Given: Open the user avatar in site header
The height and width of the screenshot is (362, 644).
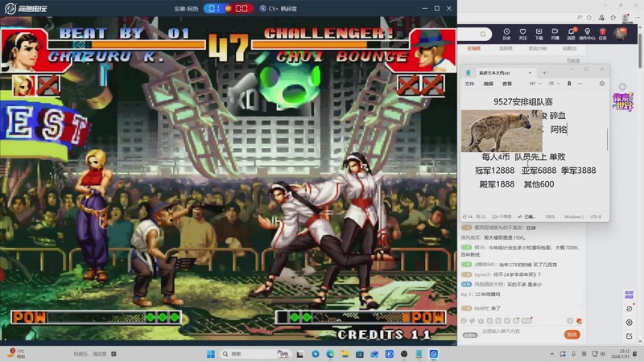Looking at the screenshot, I should [x=620, y=34].
